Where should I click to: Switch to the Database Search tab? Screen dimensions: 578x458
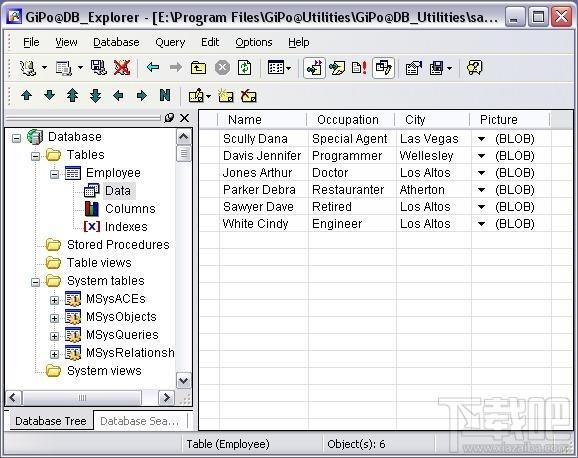click(x=139, y=421)
